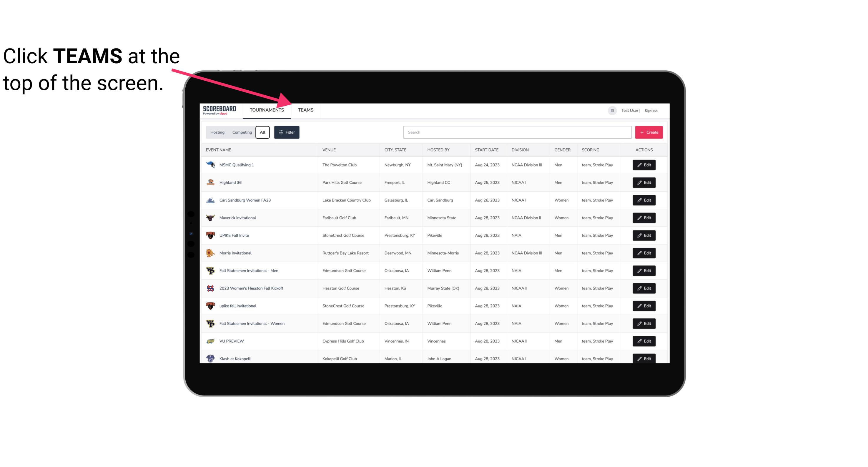The image size is (868, 467).
Task: Click the TEAMS navigation tab
Action: (x=305, y=110)
